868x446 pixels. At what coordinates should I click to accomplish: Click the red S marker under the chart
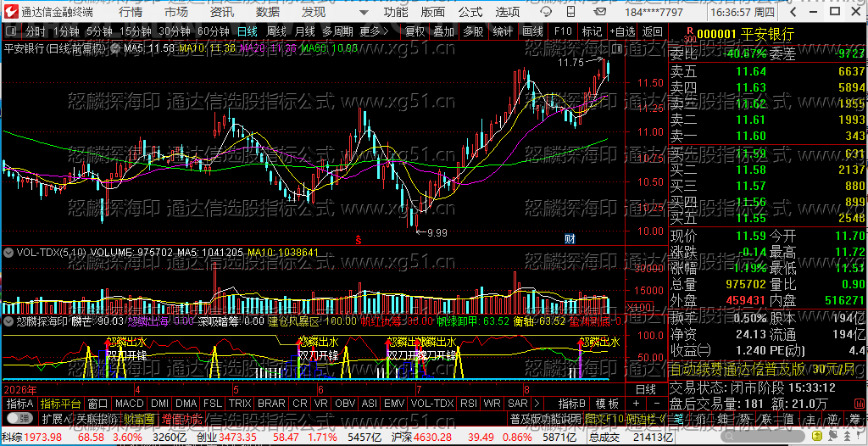coord(359,239)
